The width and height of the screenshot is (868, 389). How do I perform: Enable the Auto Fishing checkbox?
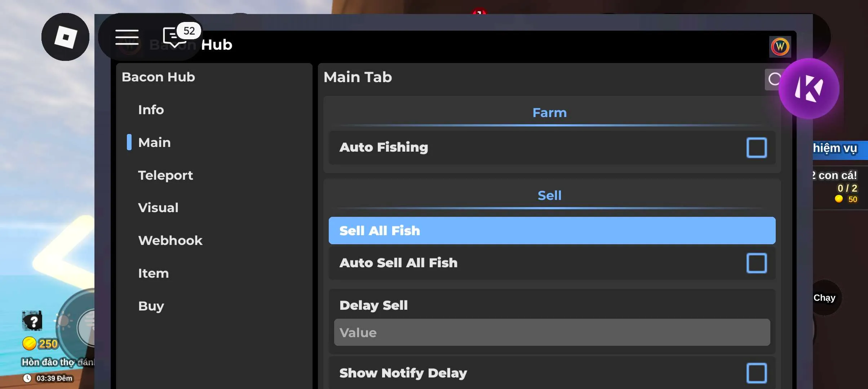coord(757,148)
